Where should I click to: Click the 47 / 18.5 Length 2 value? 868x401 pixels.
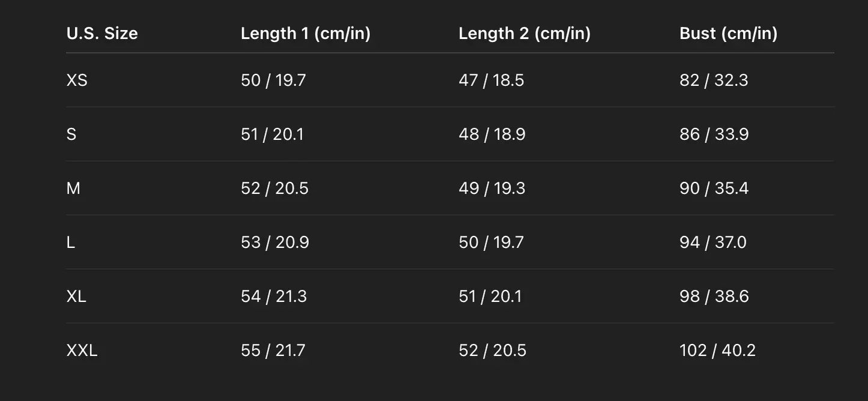pos(491,80)
